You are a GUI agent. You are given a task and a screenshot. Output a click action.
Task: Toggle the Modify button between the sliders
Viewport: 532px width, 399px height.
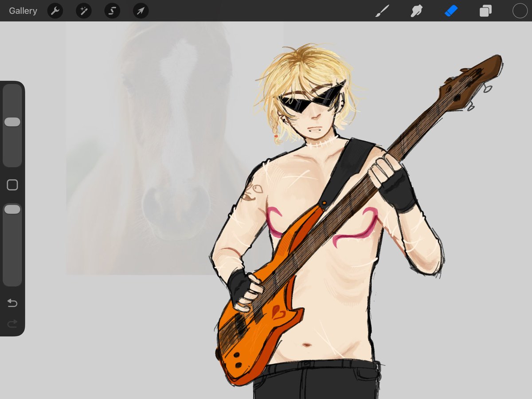pos(12,184)
